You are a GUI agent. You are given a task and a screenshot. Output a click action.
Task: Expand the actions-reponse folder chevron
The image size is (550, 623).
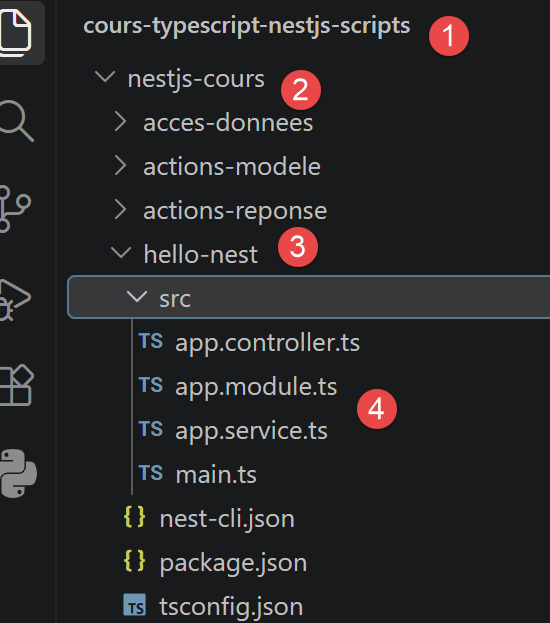click(120, 209)
